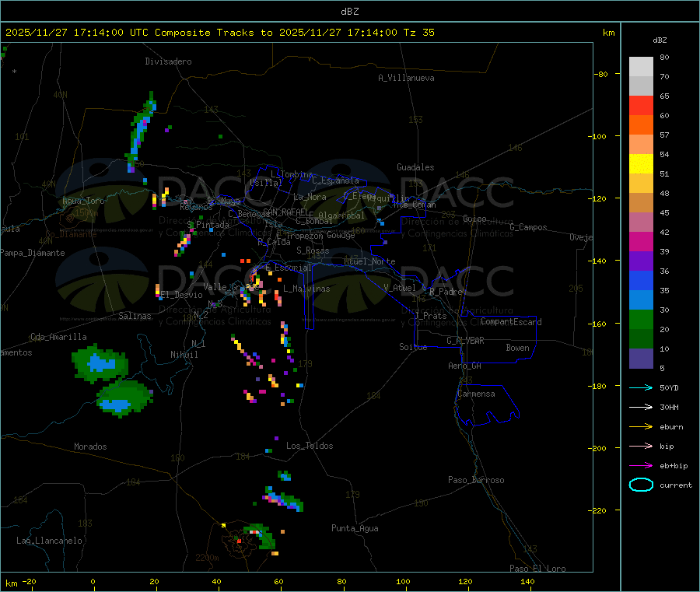Click the Carmensa map label
The image size is (700, 592).
coord(477,394)
